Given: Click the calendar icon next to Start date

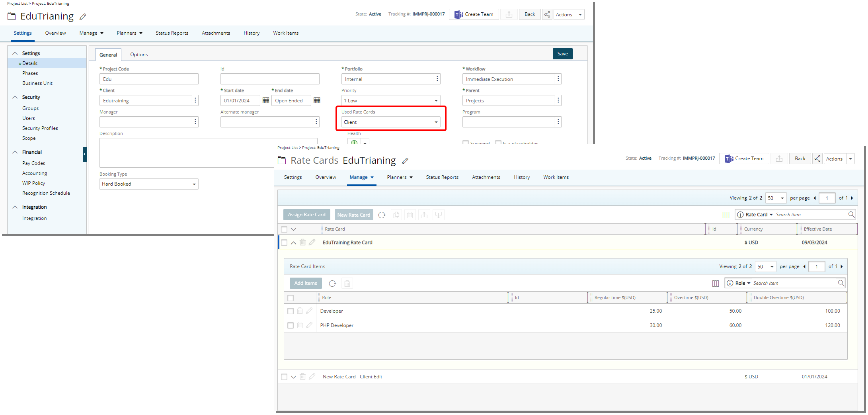Looking at the screenshot, I should (x=266, y=100).
